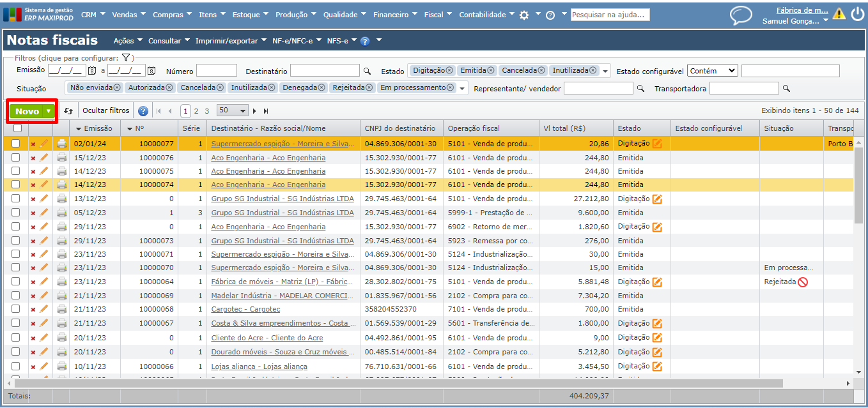
Task: Click the chat speech bubble icon
Action: pyautogui.click(x=741, y=15)
